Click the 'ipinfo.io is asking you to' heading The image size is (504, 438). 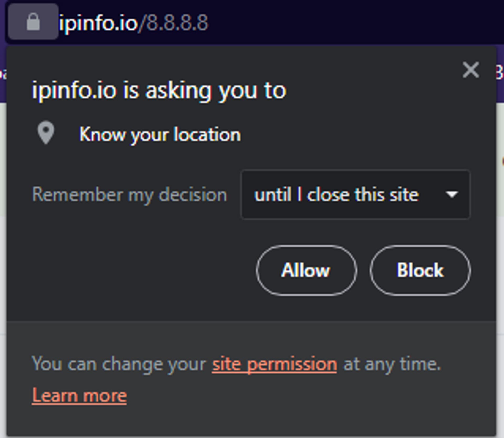click(159, 91)
